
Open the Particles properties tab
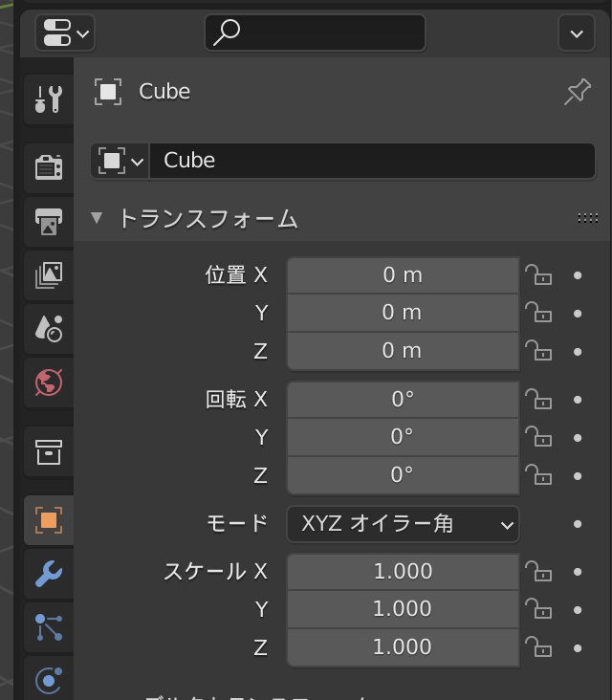48,627
